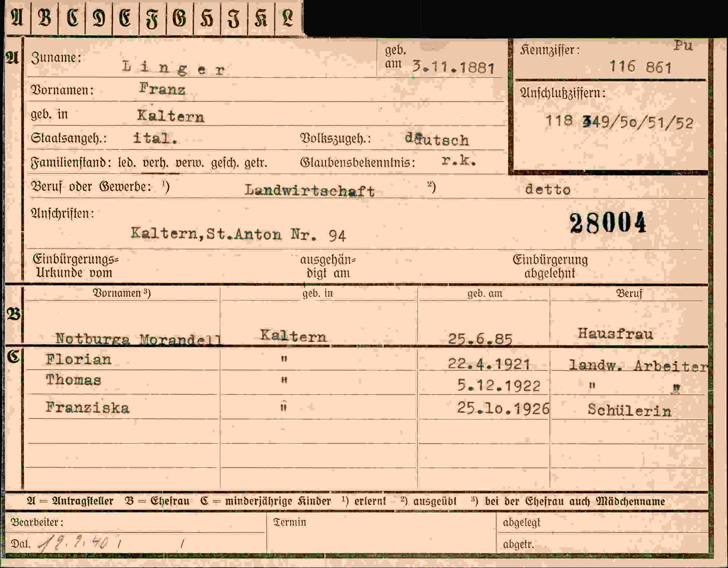
Task: Click the marital status option 'gesch.'
Action: tap(225, 163)
